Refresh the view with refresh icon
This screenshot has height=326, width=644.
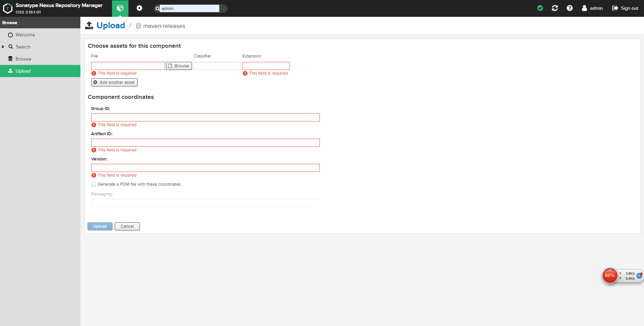(x=555, y=8)
